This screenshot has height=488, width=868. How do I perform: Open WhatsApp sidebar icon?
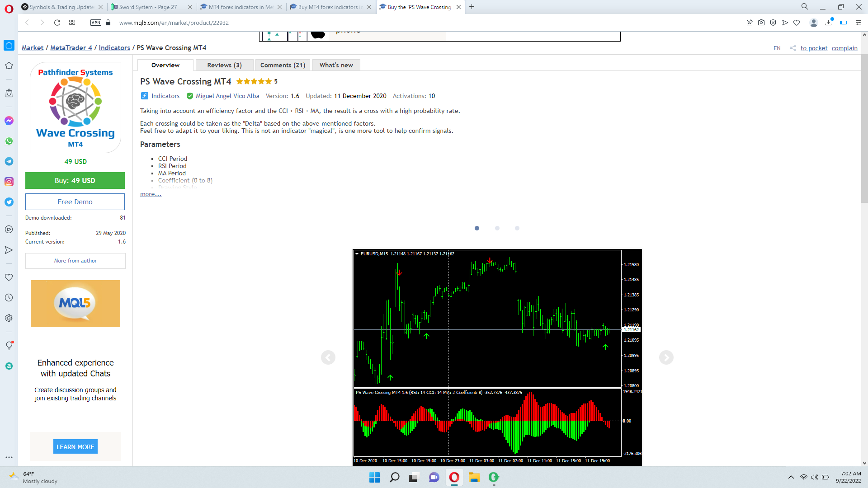click(x=9, y=141)
